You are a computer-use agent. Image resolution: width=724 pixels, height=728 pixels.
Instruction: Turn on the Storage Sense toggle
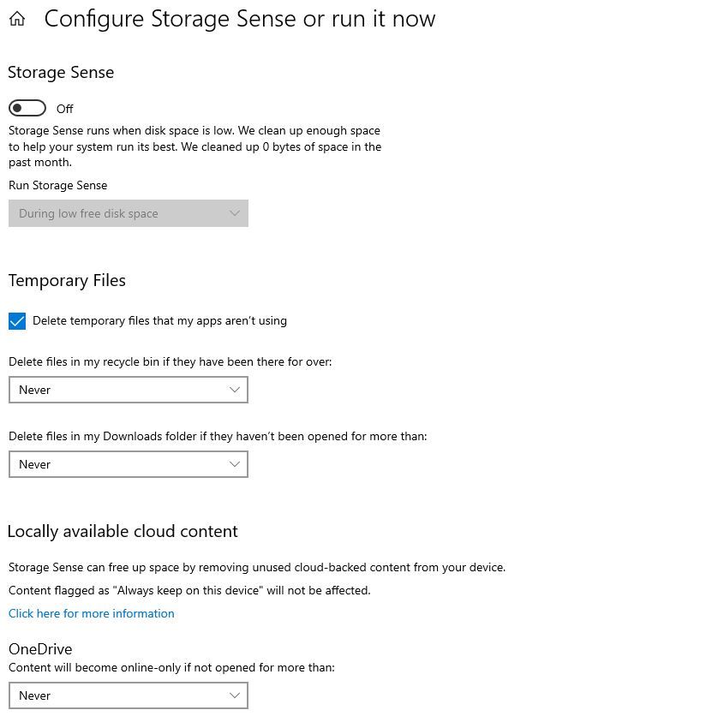[x=27, y=108]
